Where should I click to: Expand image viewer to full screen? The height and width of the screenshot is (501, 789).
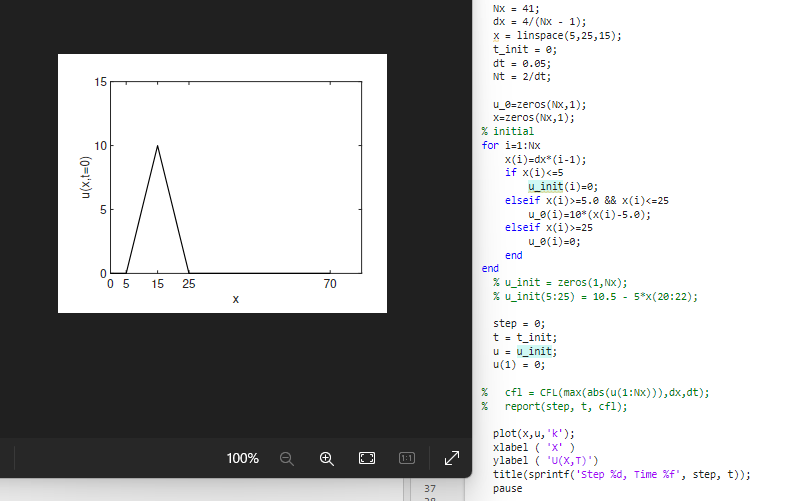[x=452, y=458]
